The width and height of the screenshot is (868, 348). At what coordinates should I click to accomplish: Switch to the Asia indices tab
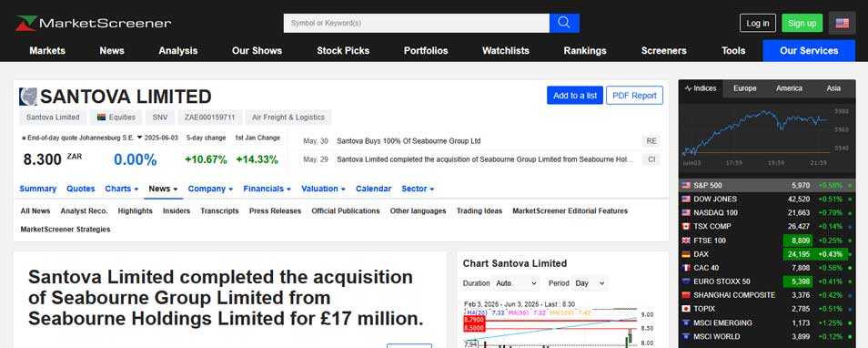833,88
